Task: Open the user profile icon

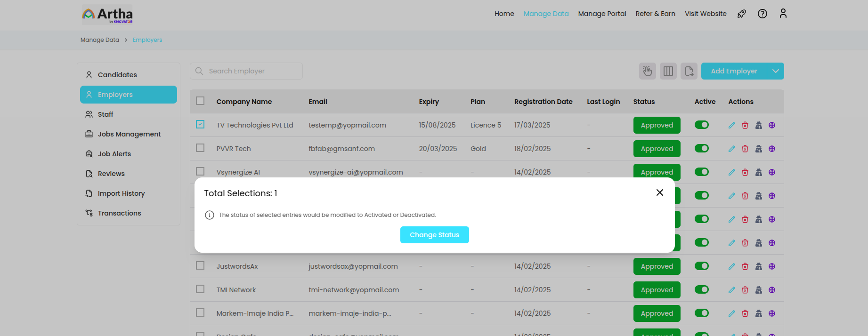Action: coord(783,14)
